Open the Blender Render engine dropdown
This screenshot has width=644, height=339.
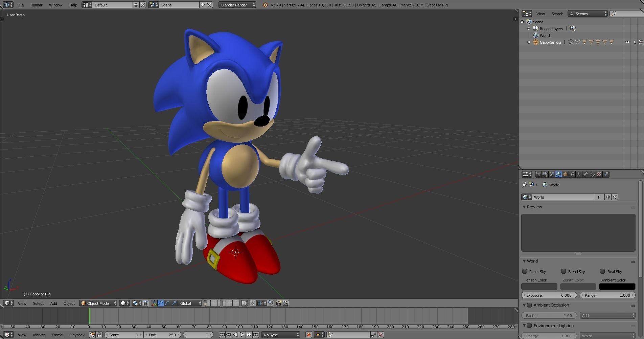(237, 5)
